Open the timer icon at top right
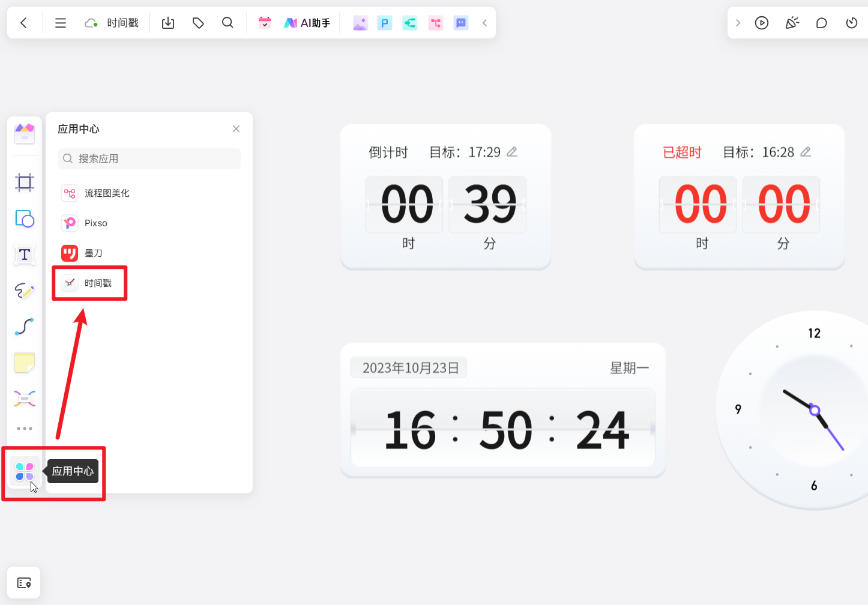This screenshot has width=868, height=605. pyautogui.click(x=852, y=23)
